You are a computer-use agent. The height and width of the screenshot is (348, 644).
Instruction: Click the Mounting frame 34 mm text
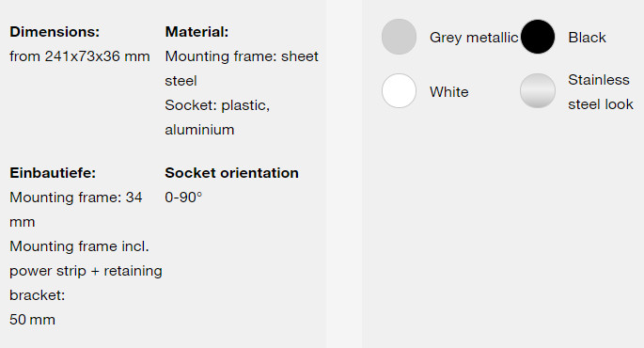point(76,210)
